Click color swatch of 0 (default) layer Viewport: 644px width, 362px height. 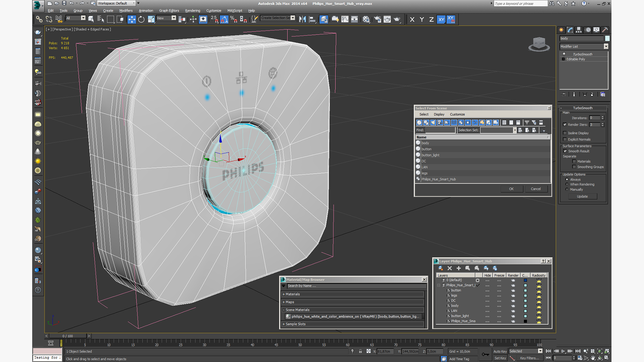pos(525,280)
